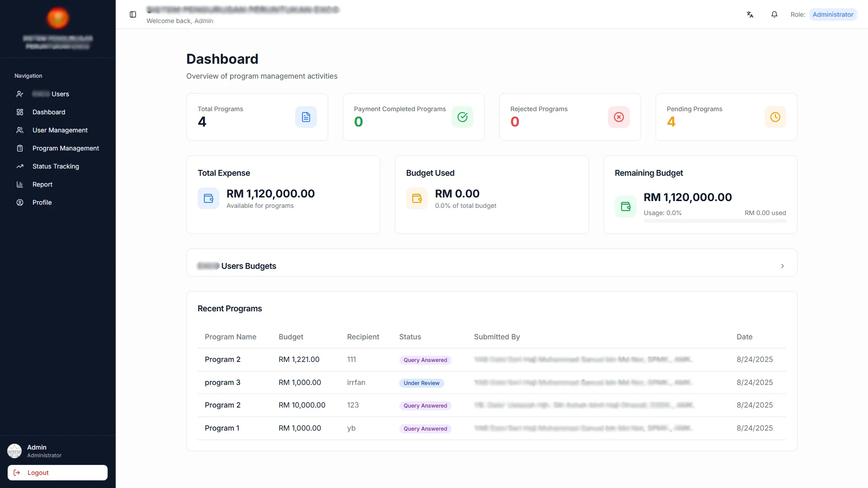Click the Users person icon in sidebar
Viewport: 868px width, 488px height.
point(20,94)
